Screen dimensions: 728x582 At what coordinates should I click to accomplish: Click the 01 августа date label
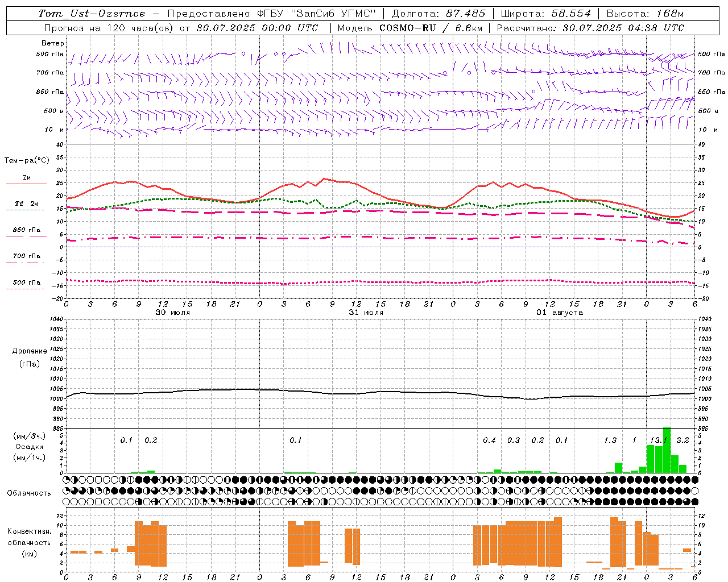coord(560,313)
